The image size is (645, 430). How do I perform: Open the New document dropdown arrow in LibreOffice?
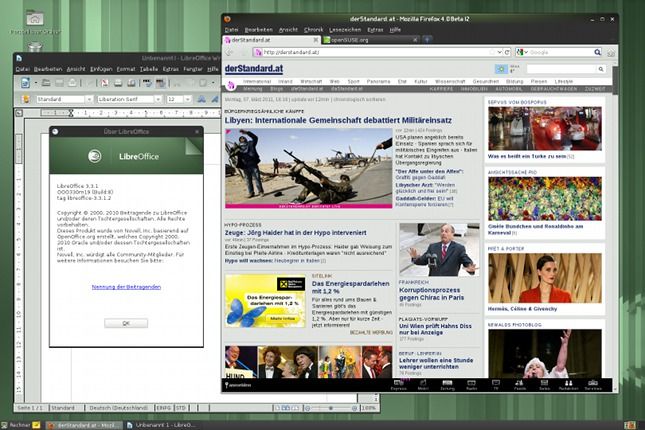click(35, 83)
